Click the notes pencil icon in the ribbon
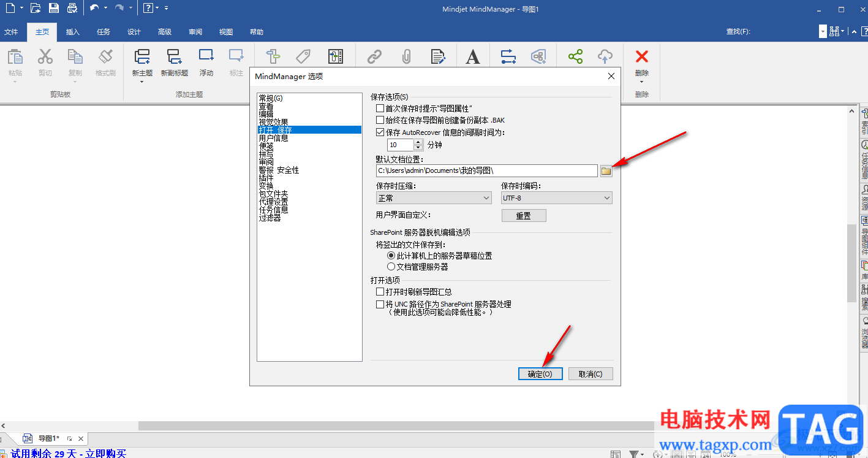Screen dimensions: 868x458 pyautogui.click(x=438, y=57)
